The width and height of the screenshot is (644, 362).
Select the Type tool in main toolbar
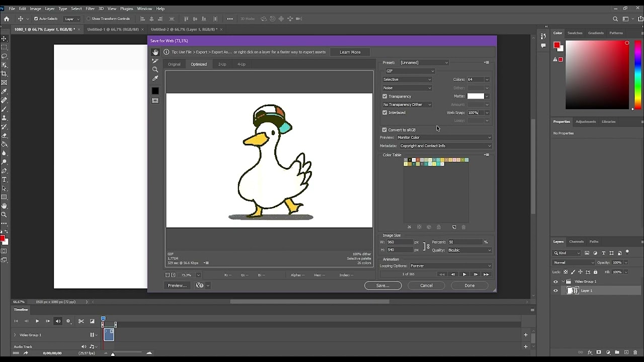point(4,179)
